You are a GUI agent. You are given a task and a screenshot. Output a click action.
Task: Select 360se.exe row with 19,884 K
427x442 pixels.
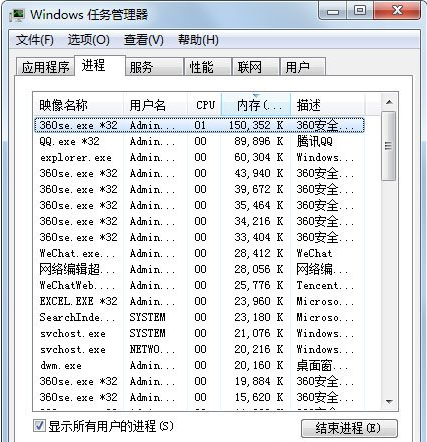click(x=199, y=381)
